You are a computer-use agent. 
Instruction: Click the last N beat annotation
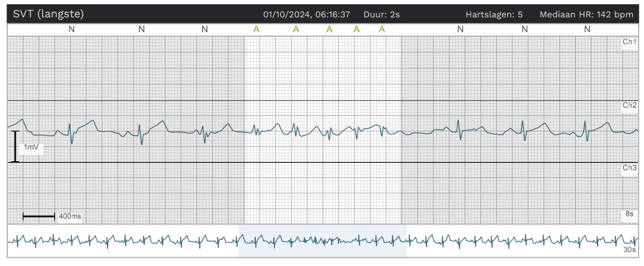(x=587, y=29)
